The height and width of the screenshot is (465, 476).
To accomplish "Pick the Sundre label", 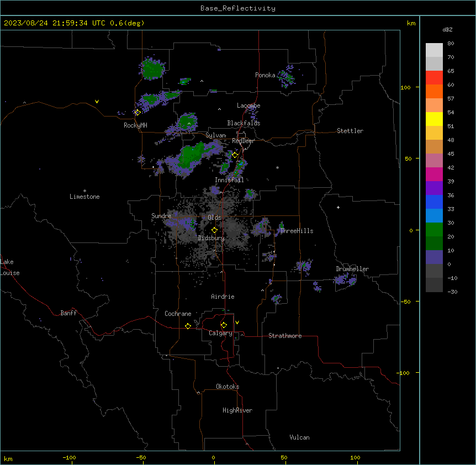I will [161, 216].
